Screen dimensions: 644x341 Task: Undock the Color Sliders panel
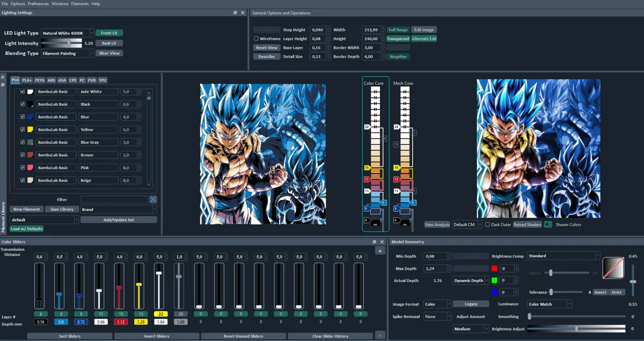[x=375, y=242]
